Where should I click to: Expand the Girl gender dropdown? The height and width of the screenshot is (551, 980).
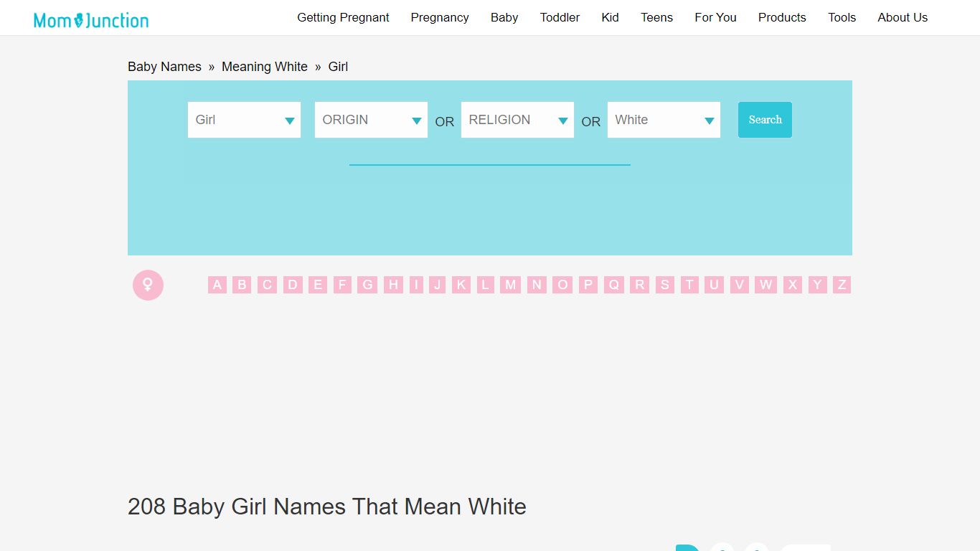[x=244, y=120]
